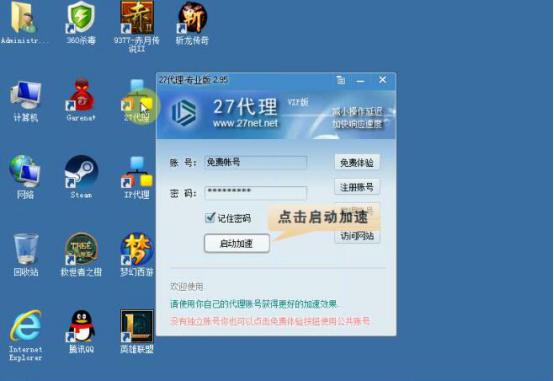This screenshot has width=554, height=381.
Task: Click the 免费体验 button
Action: coord(357,163)
